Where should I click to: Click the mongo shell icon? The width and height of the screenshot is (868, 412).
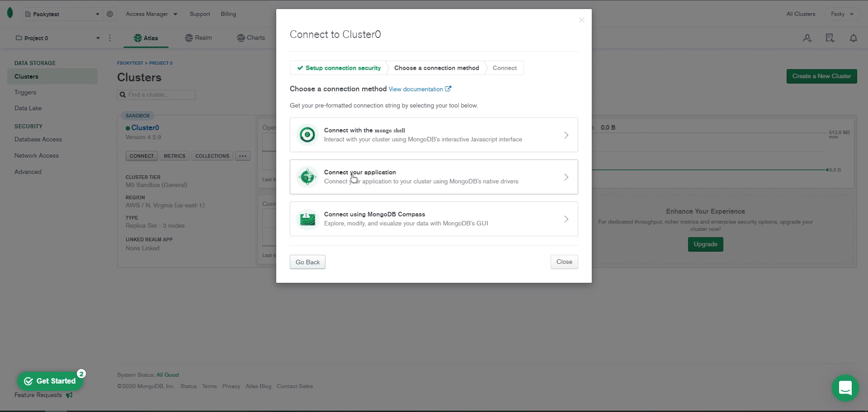point(307,135)
